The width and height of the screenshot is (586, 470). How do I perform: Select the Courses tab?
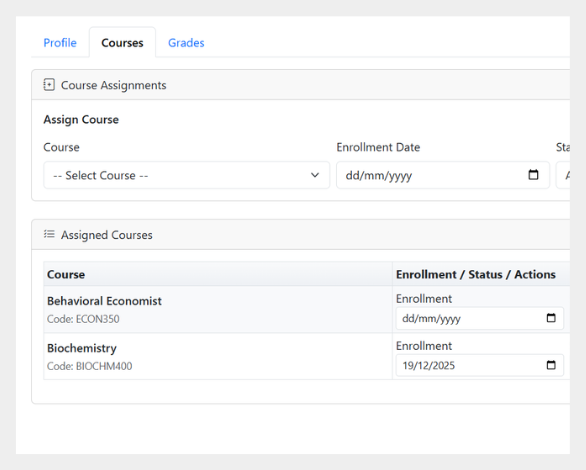pos(122,43)
